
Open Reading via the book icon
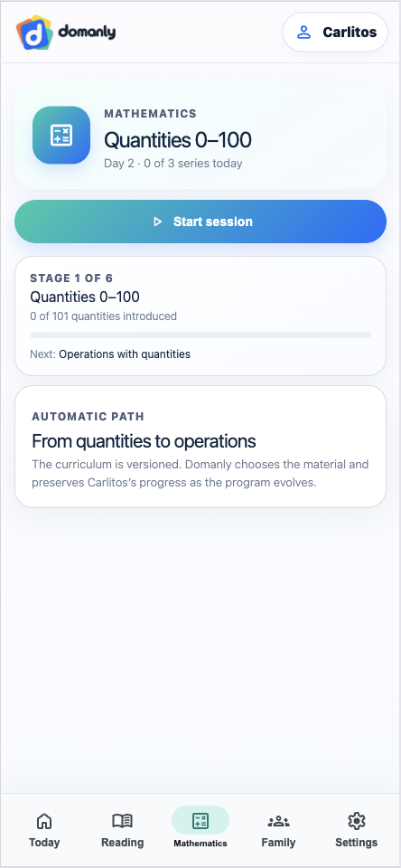point(122,820)
